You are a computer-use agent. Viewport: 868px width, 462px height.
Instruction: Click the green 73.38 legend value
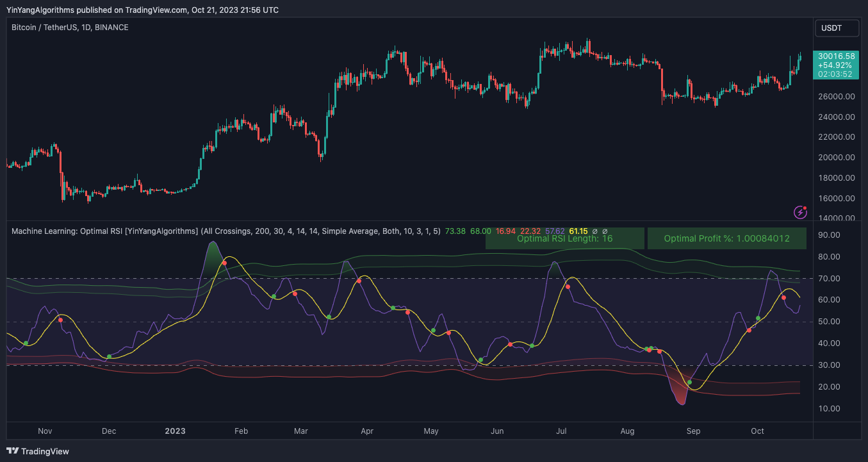pos(455,231)
